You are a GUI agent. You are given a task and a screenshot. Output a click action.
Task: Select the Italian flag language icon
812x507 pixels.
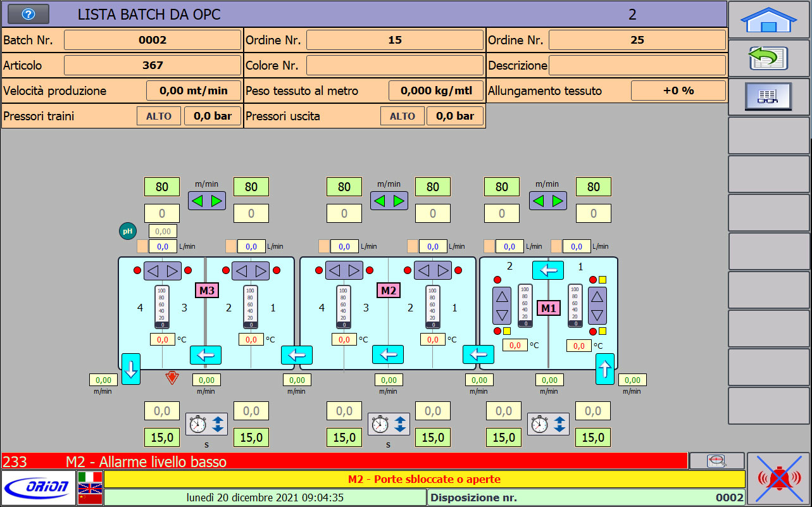[90, 476]
